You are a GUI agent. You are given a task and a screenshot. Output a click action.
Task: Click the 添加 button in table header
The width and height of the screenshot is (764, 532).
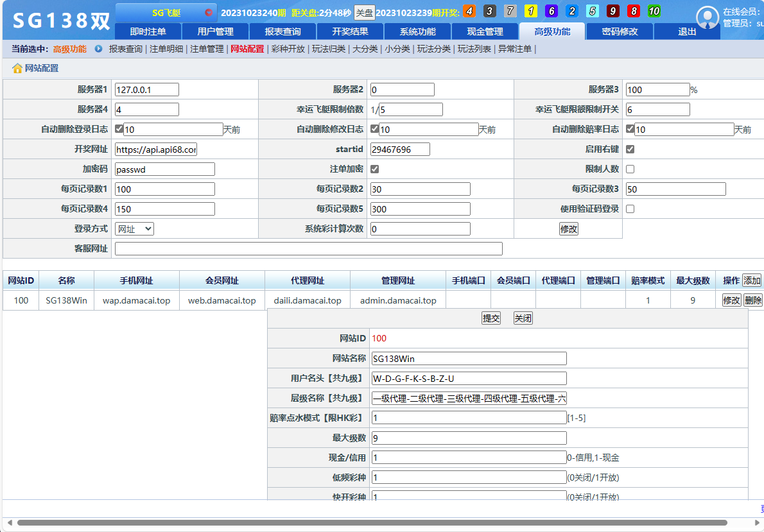coord(752,280)
